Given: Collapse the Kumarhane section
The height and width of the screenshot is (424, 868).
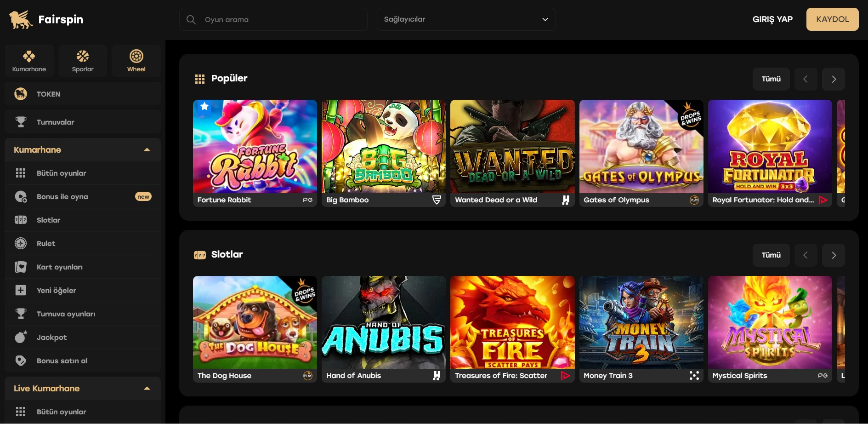Looking at the screenshot, I should tap(147, 150).
